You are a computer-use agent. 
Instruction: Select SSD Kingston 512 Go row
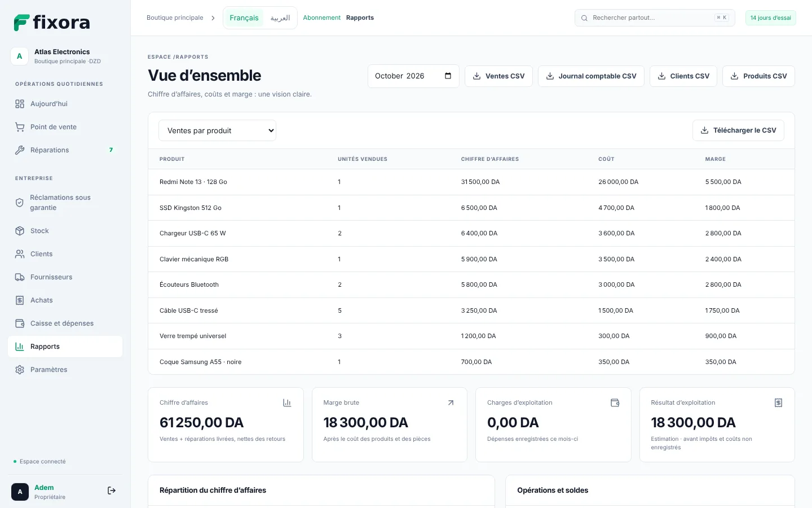(471, 208)
